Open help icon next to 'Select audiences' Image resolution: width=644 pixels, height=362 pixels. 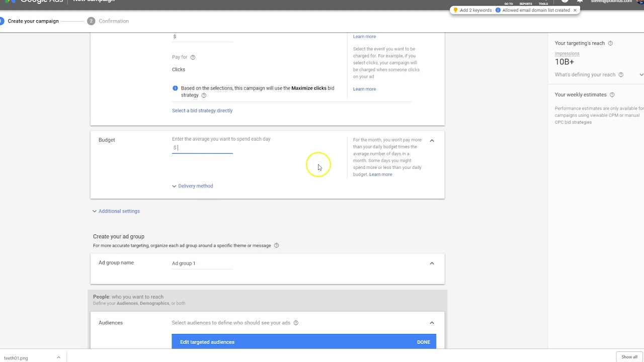(296, 323)
